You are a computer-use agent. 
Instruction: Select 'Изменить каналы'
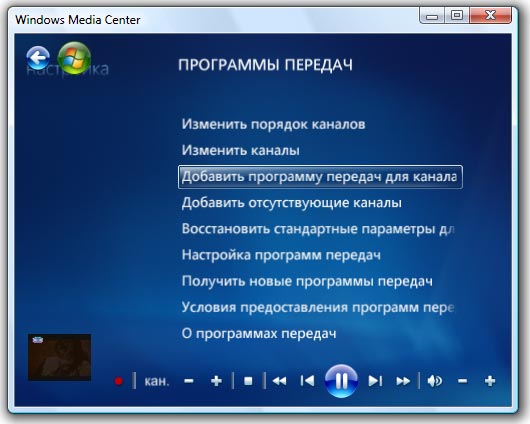241,150
